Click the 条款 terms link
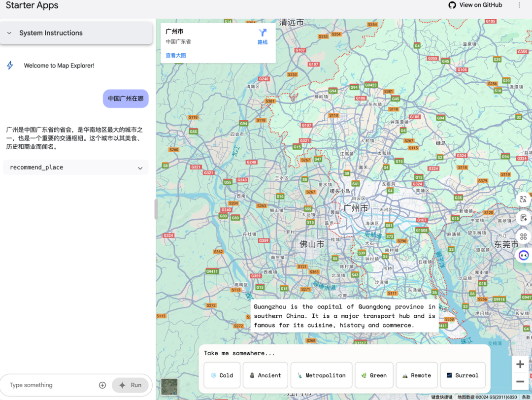Screen dimensions: 532x400 [526, 397]
